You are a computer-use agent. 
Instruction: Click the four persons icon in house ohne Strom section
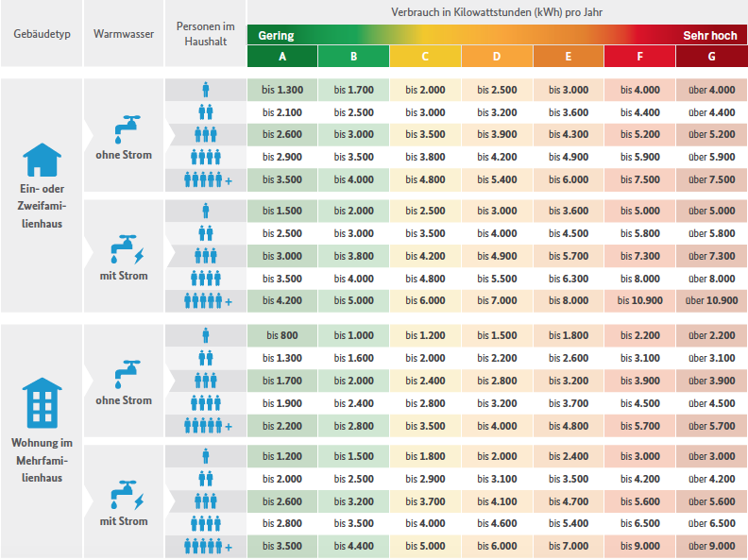(206, 157)
